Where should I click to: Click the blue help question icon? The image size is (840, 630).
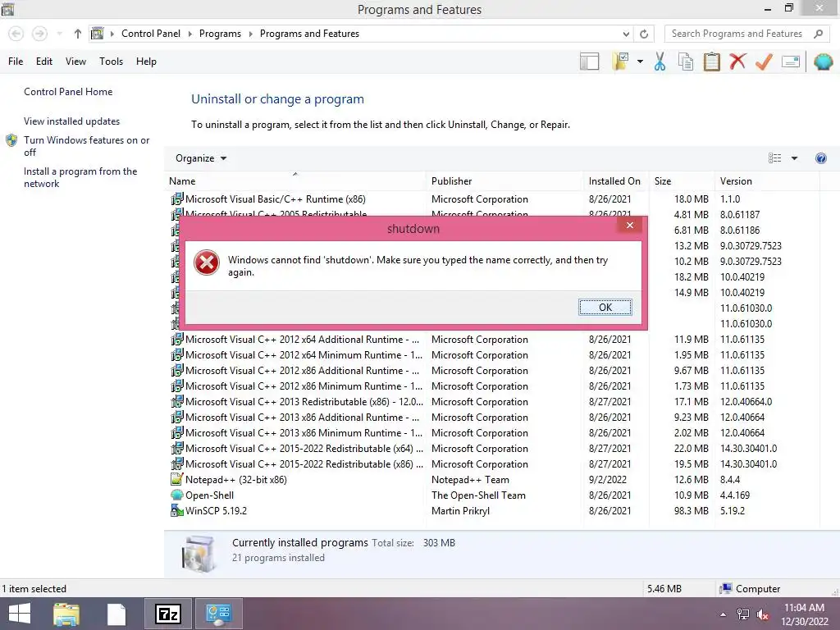(820, 158)
